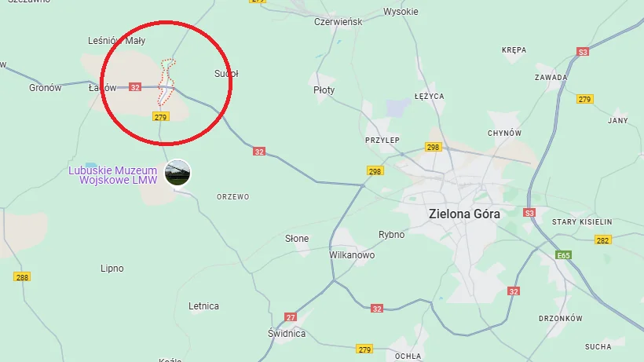This screenshot has height=362, width=644.
Task: Click the Czerwieńsk town label
Action: (338, 22)
